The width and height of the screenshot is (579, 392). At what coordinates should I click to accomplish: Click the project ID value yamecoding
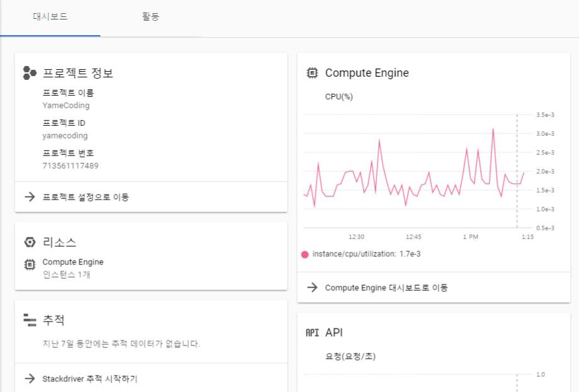(x=65, y=135)
